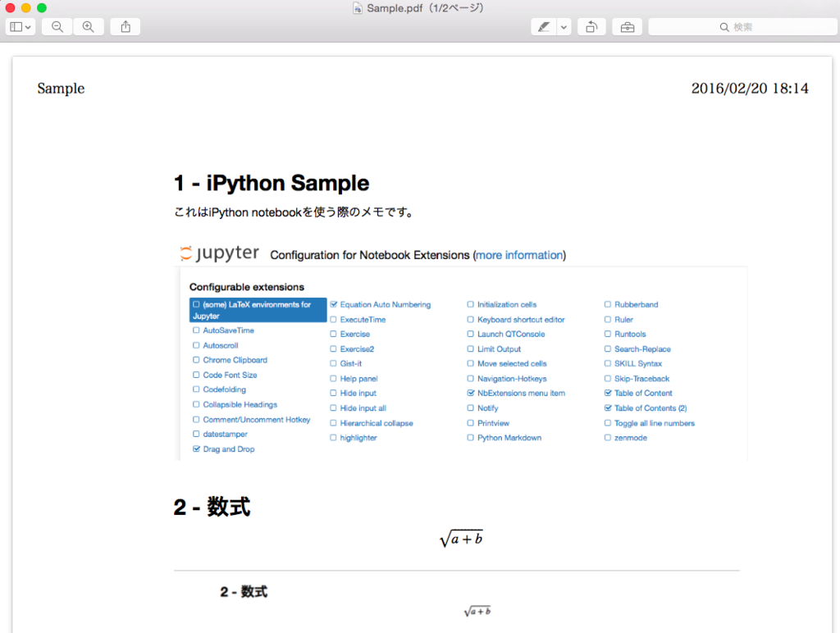The height and width of the screenshot is (633, 840).
Task: Click Toggle all line numbers extension
Action: click(654, 422)
